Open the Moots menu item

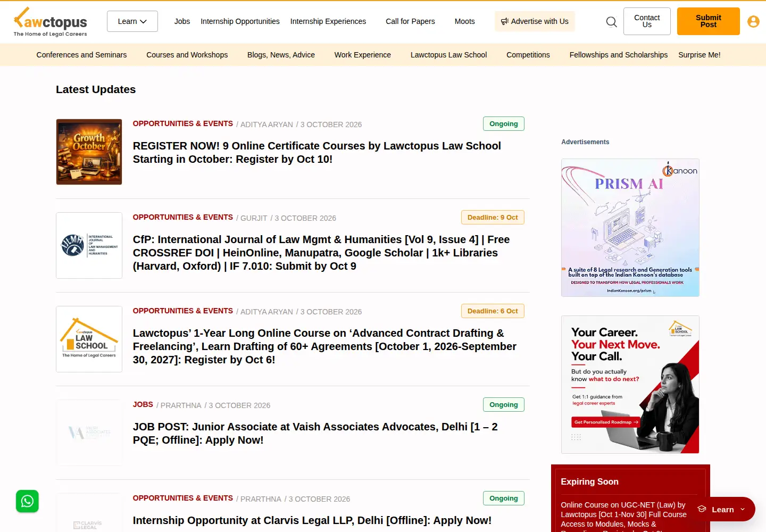464,21
